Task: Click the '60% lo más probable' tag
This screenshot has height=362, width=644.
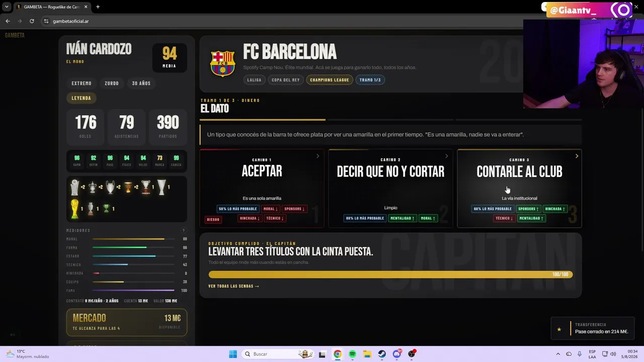Action: [x=493, y=209]
